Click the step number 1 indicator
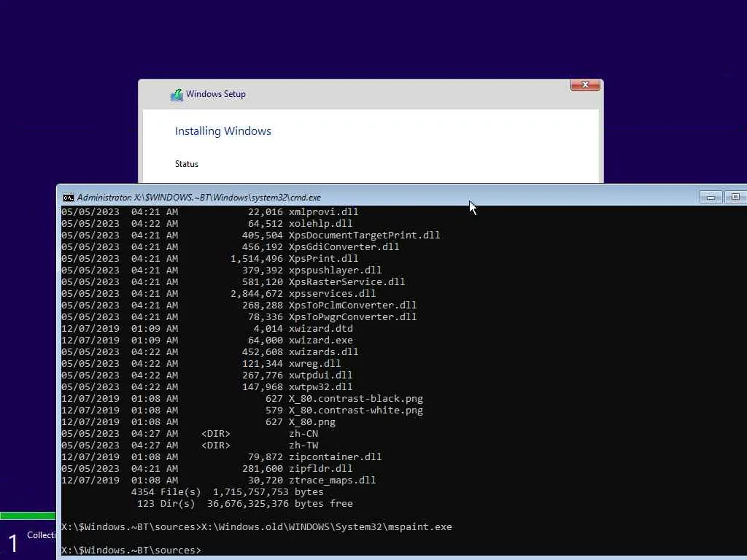The image size is (747, 560). click(13, 543)
